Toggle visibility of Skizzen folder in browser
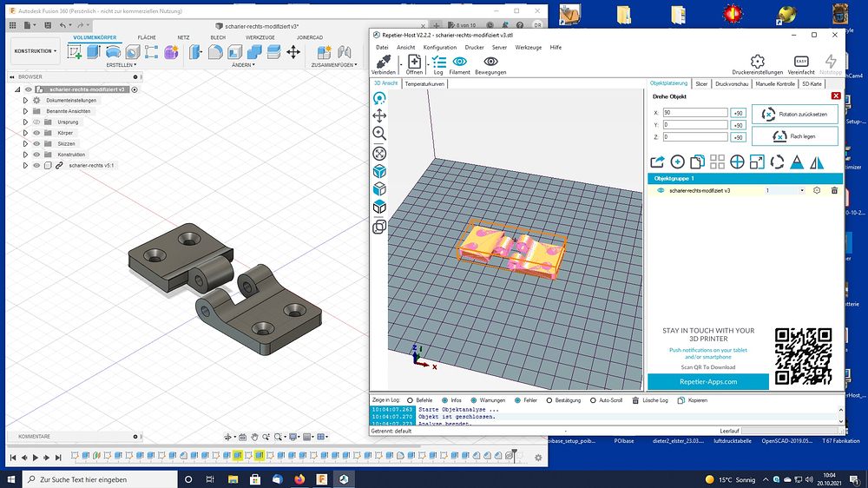Screen dimensions: 868x488 [36, 143]
